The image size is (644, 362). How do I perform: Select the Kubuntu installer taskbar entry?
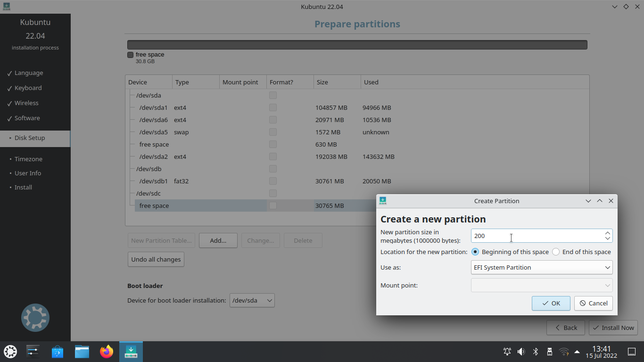tap(131, 352)
